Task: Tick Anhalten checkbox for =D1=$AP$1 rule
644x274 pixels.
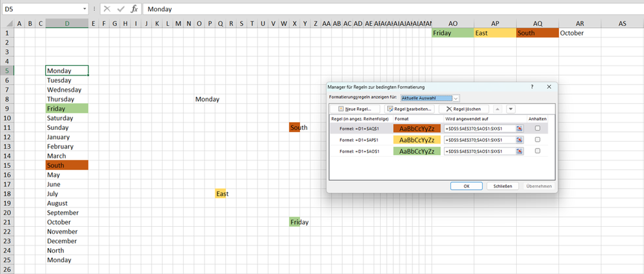Action: pyautogui.click(x=538, y=140)
